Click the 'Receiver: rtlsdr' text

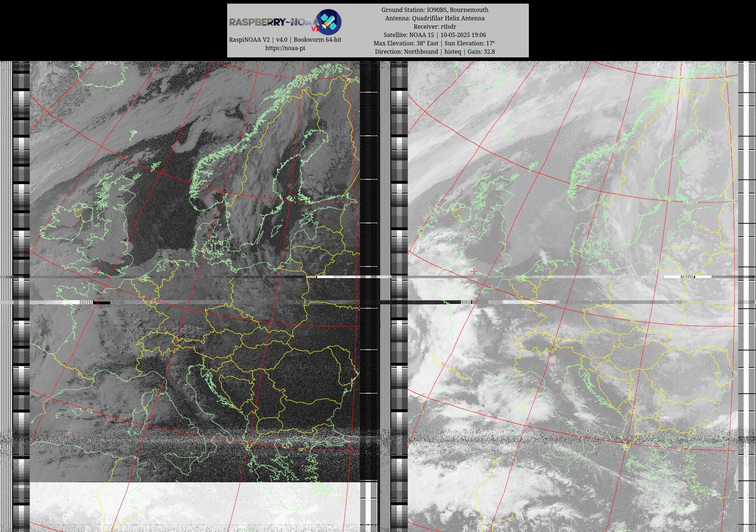point(435,27)
